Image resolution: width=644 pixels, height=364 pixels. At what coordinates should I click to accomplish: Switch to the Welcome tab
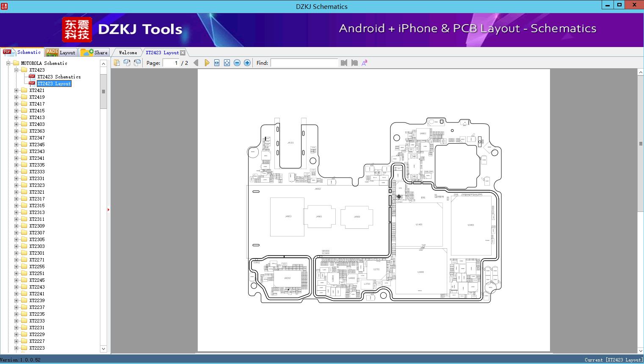click(x=128, y=53)
